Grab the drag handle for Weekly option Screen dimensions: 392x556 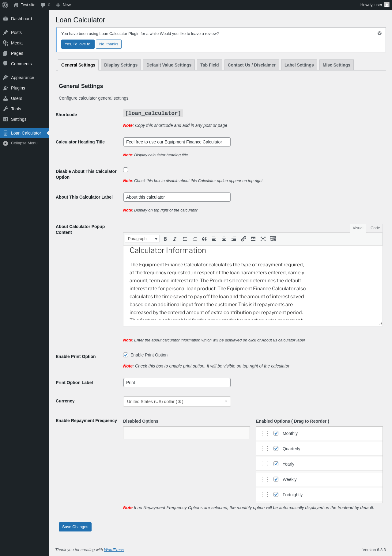pos(265,479)
